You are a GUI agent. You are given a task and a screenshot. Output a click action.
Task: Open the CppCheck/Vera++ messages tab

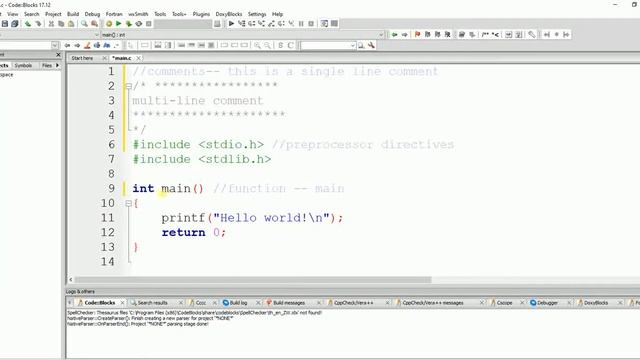(x=433, y=303)
